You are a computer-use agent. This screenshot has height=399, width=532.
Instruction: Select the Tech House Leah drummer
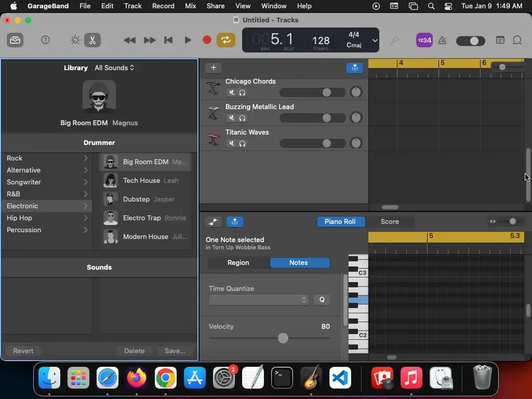[146, 180]
